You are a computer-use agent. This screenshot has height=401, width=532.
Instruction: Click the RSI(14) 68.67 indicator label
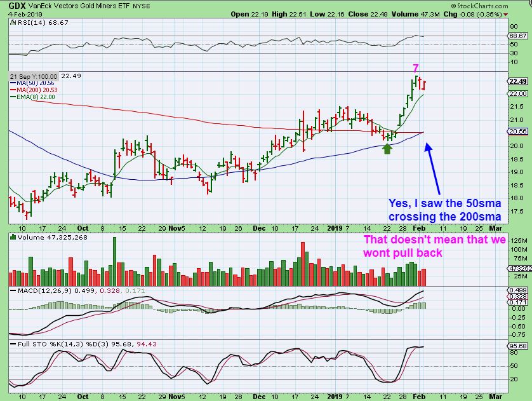click(x=43, y=22)
